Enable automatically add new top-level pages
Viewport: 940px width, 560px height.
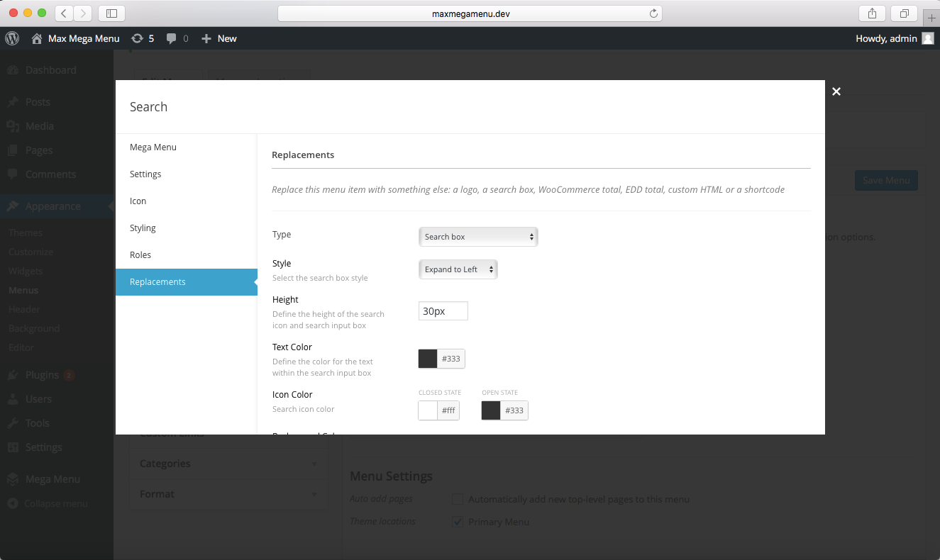pos(458,499)
